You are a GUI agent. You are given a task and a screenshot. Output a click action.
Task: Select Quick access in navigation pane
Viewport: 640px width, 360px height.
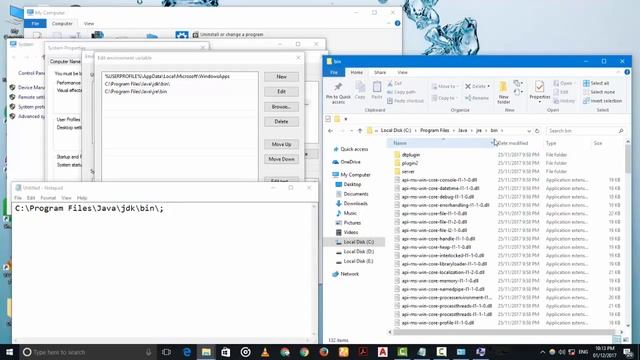354,149
